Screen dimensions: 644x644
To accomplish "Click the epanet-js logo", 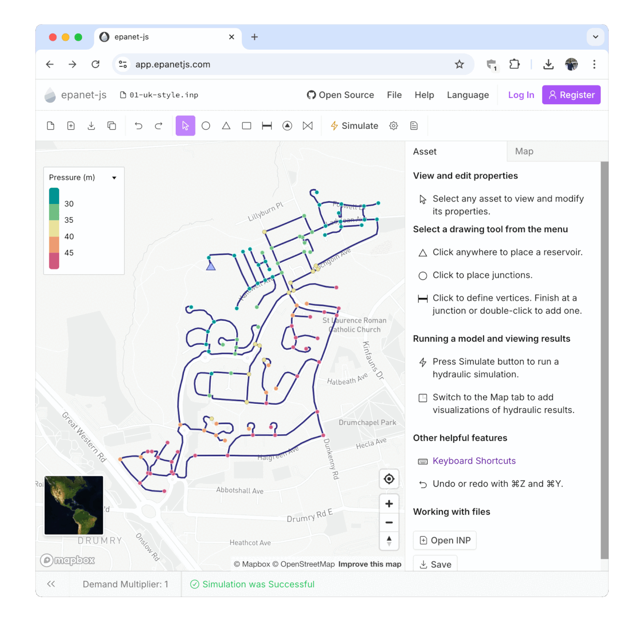I will tap(76, 95).
